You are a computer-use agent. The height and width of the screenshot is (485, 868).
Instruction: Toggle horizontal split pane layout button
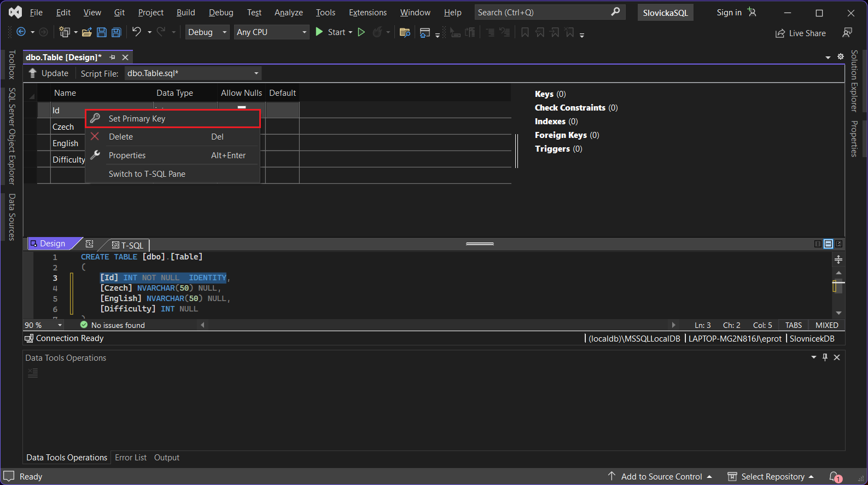click(828, 244)
